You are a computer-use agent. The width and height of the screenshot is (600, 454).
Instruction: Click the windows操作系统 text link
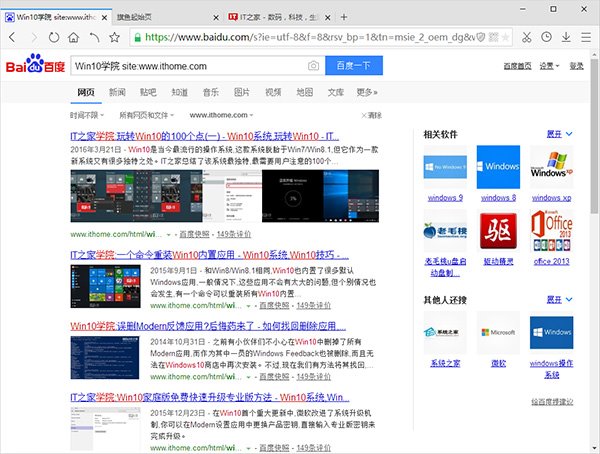551,369
